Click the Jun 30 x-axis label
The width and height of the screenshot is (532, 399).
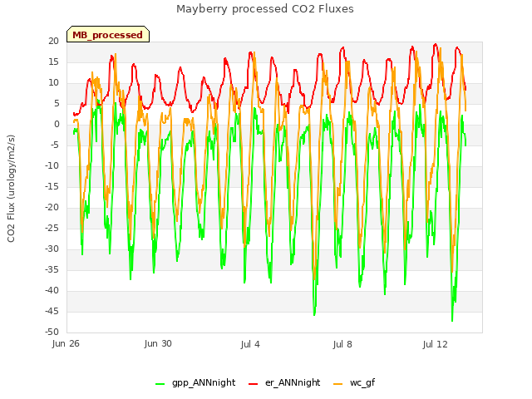(158, 344)
